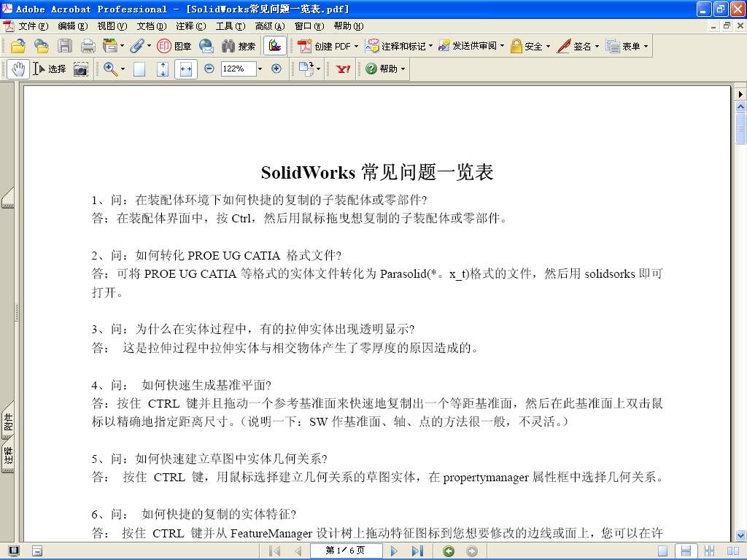Switch to continuous page layout
The image size is (747, 560).
(686, 551)
